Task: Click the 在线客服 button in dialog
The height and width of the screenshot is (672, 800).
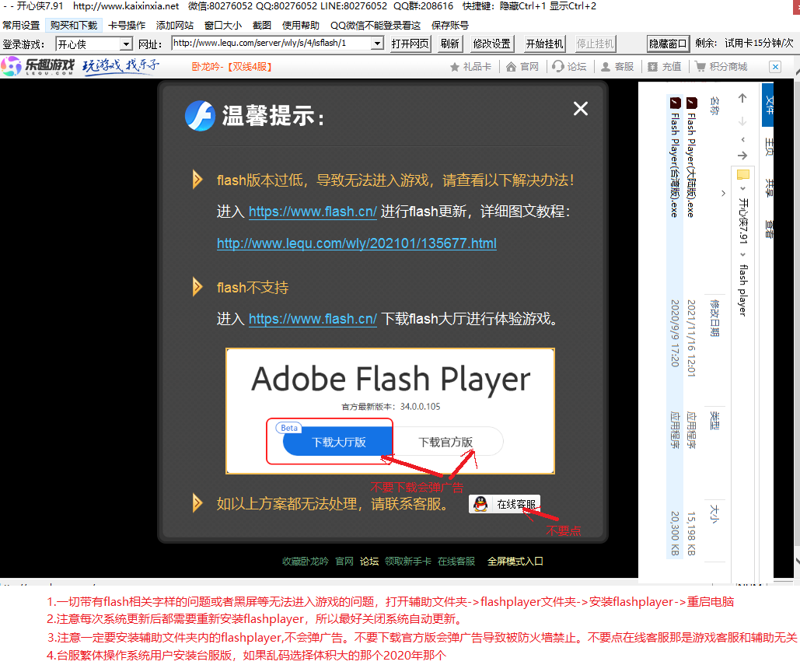Action: 504,504
